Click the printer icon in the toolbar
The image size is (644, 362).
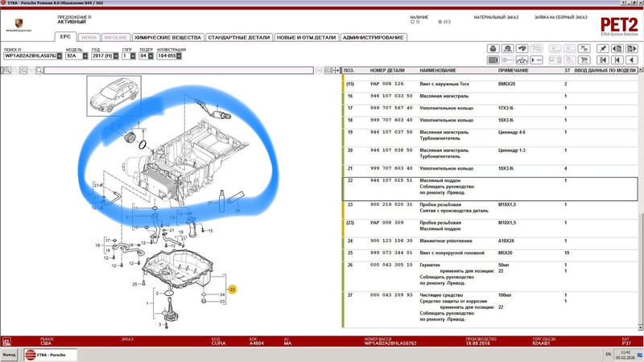pos(493,48)
